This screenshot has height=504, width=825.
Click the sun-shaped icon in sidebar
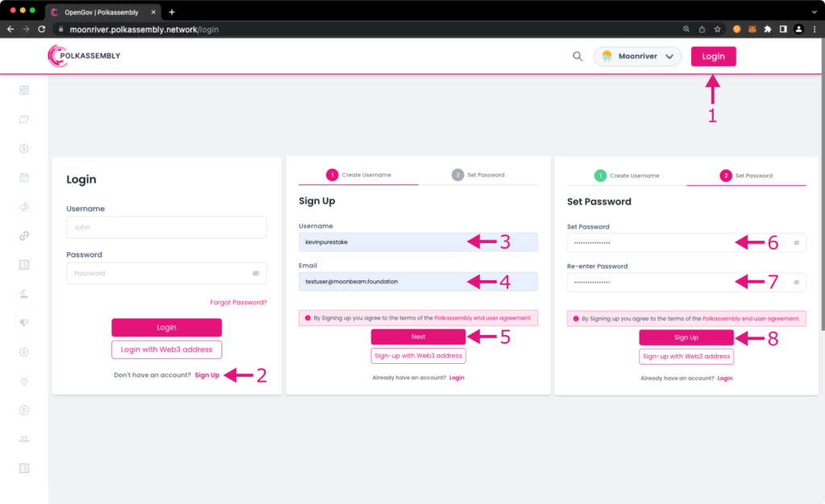(x=23, y=381)
